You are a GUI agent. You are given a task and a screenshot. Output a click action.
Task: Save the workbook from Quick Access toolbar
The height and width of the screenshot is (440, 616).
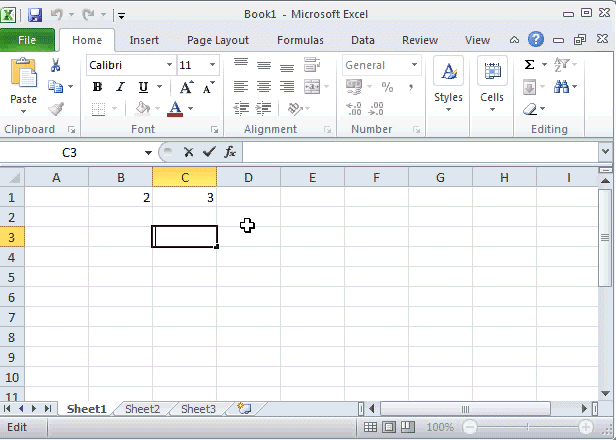pyautogui.click(x=35, y=15)
